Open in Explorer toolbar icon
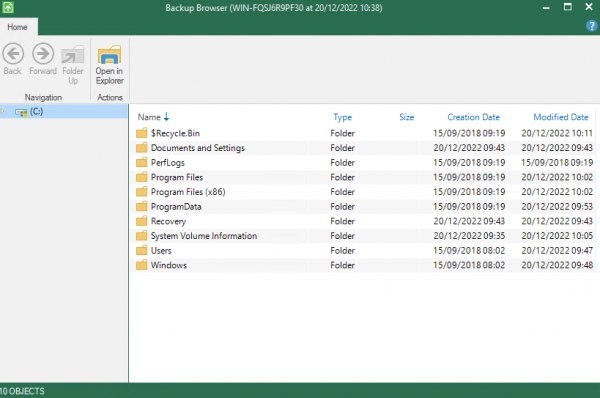Screen dimensions: 600x398 [109, 55]
